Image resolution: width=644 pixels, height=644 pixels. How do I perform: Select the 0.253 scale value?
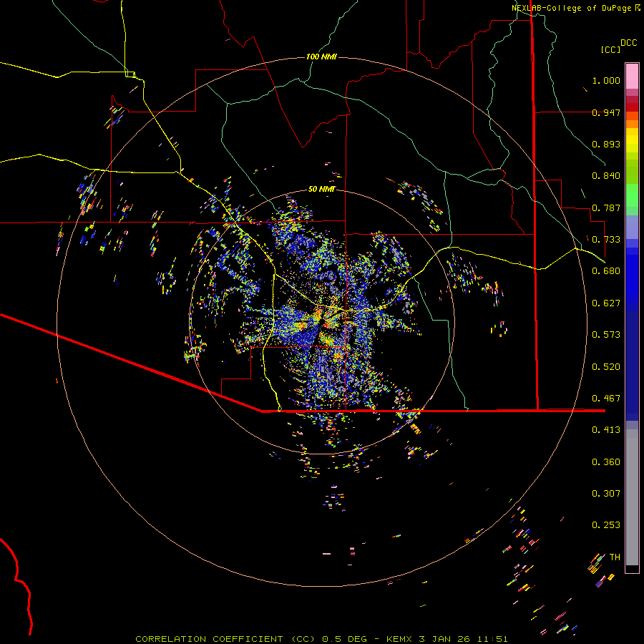(x=606, y=525)
